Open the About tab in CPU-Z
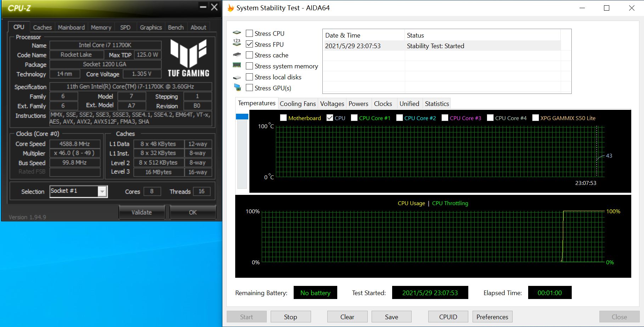The image size is (644, 327). (198, 27)
